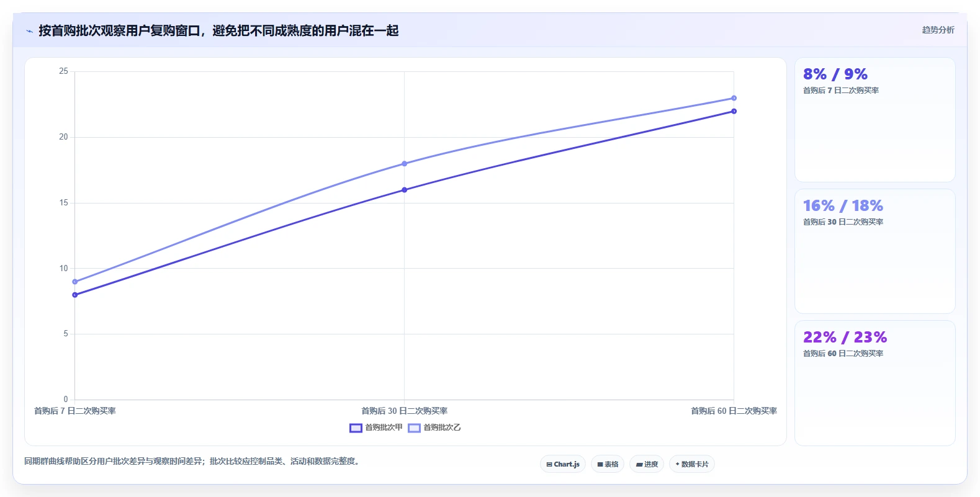Click the 首购批次乙 legend color box
980x497 pixels.
tap(414, 428)
